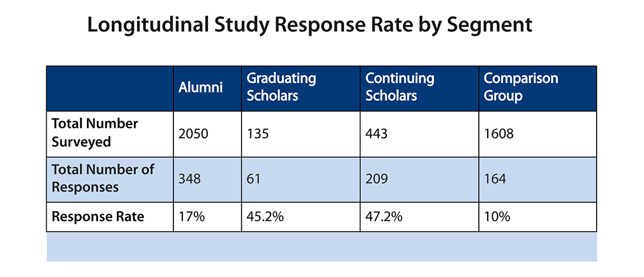Select the cell showing 2050 alumni surveyed

194,134
